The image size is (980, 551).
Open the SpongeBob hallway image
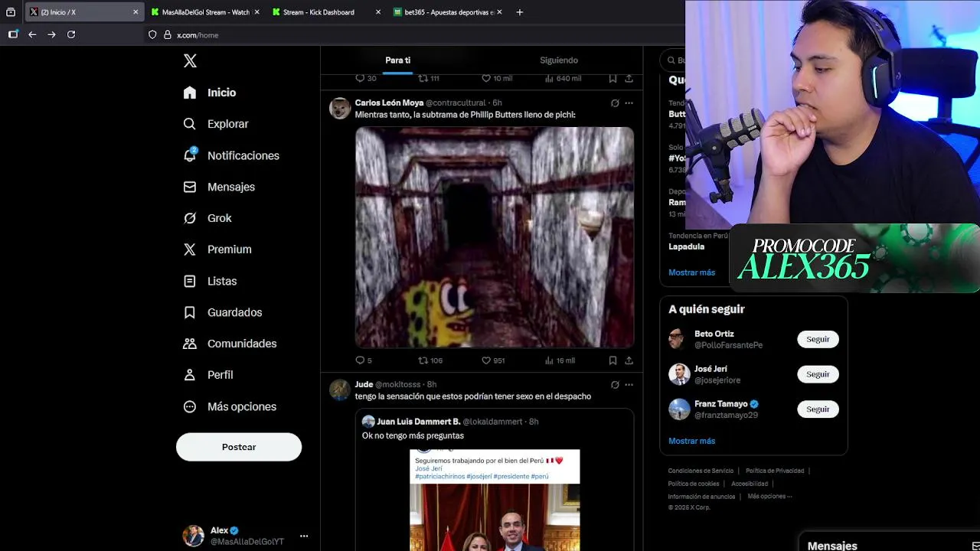495,237
